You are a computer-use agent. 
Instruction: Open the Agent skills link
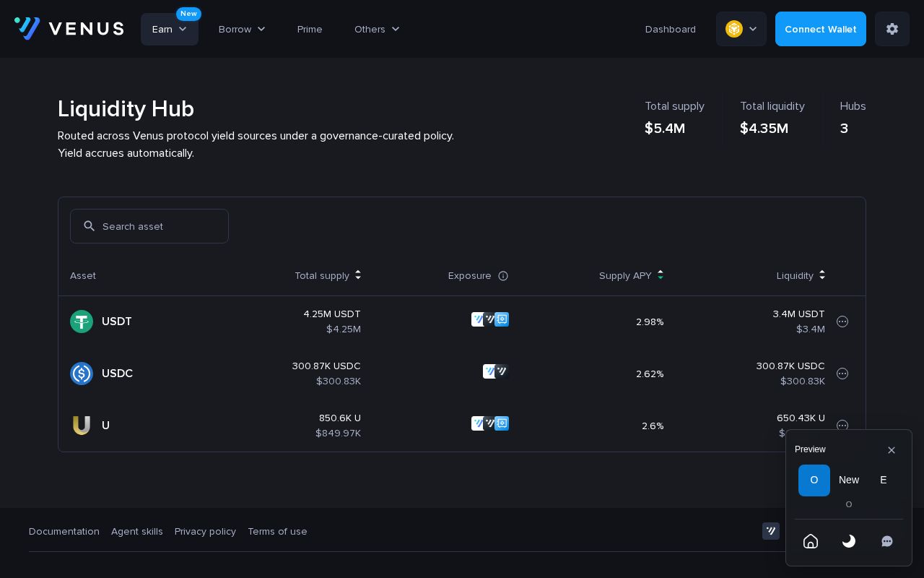137,532
